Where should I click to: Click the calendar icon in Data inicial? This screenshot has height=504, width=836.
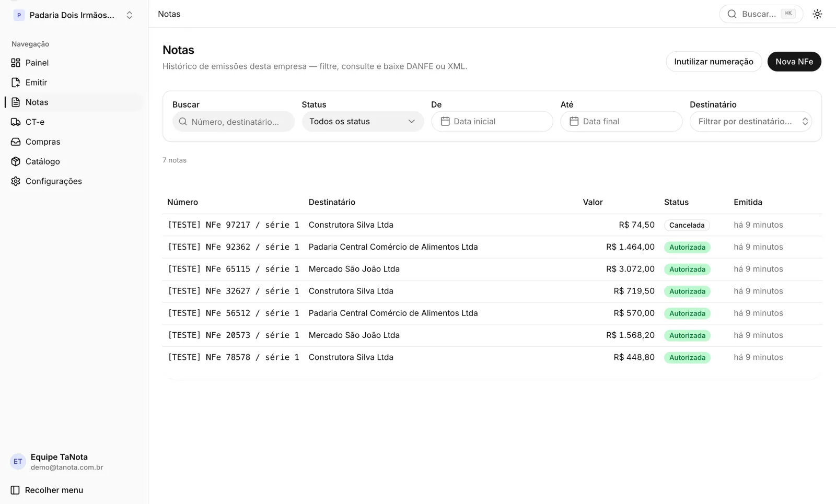point(445,121)
